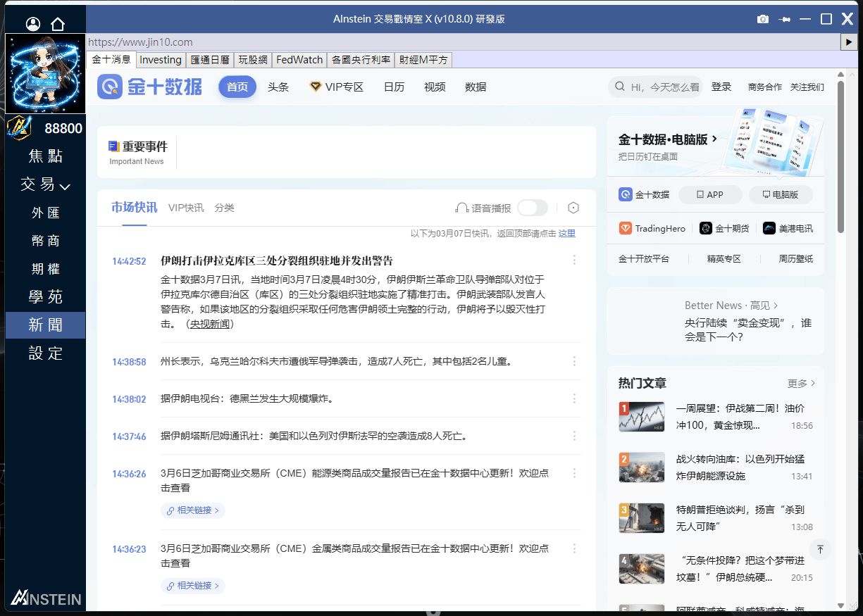Click the home icon in the title bar
863x616 pixels.
58,24
